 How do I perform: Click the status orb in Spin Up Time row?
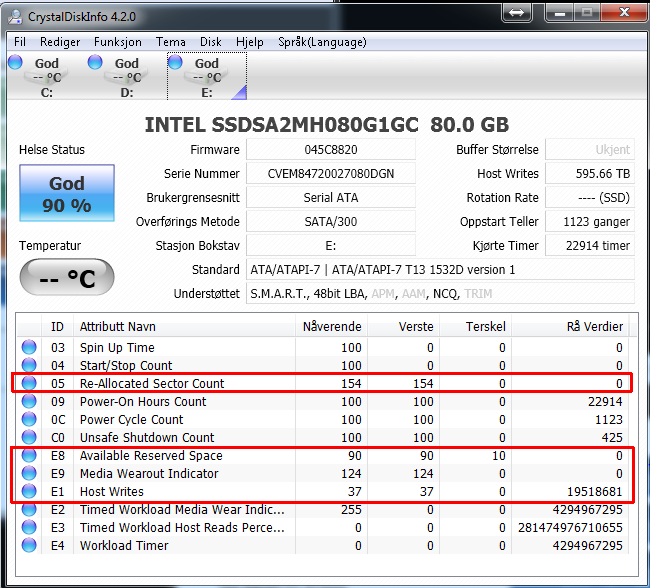29,347
